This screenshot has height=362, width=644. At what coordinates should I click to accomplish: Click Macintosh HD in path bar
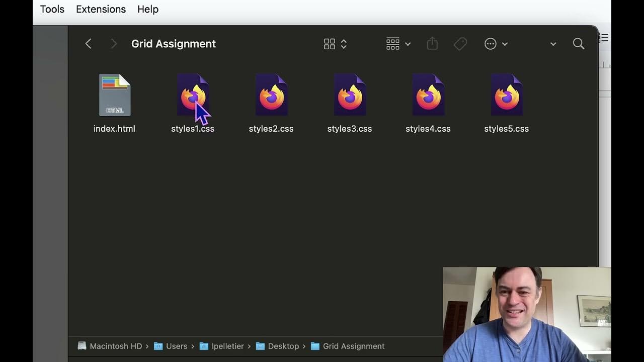point(110,346)
